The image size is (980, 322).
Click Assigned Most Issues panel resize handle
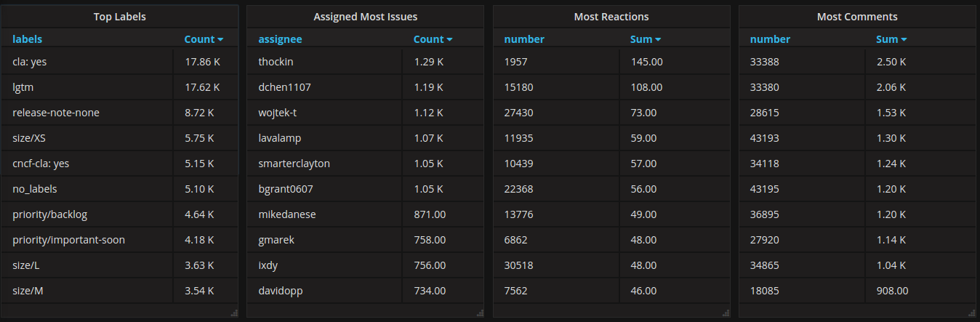point(480,313)
